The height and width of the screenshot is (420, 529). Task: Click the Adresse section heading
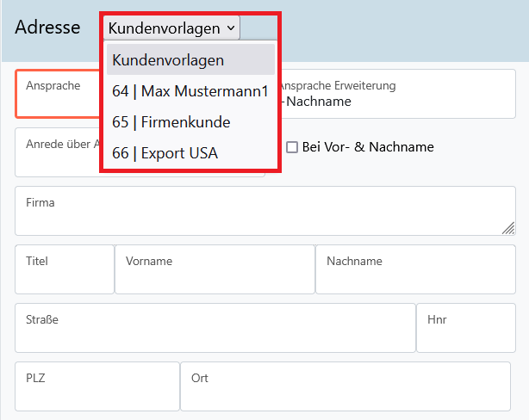pyautogui.click(x=47, y=28)
